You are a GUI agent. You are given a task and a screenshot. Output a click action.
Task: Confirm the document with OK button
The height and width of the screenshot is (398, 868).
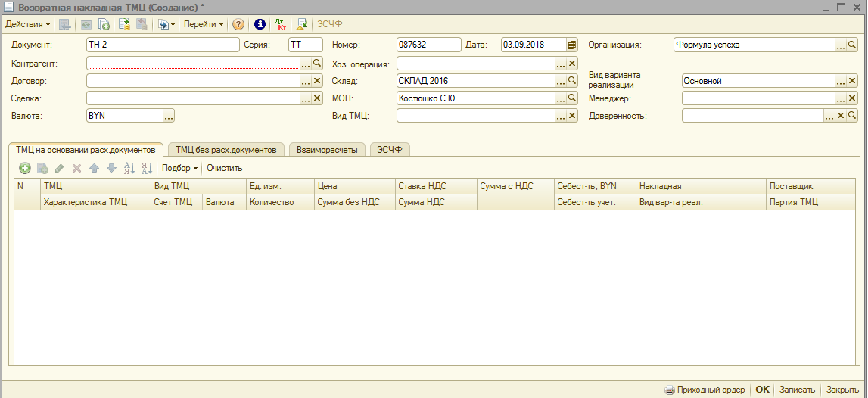[762, 390]
